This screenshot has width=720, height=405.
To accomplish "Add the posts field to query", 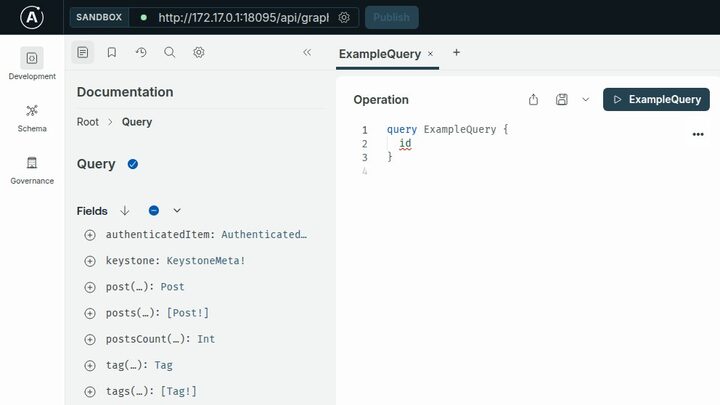I will 90,313.
